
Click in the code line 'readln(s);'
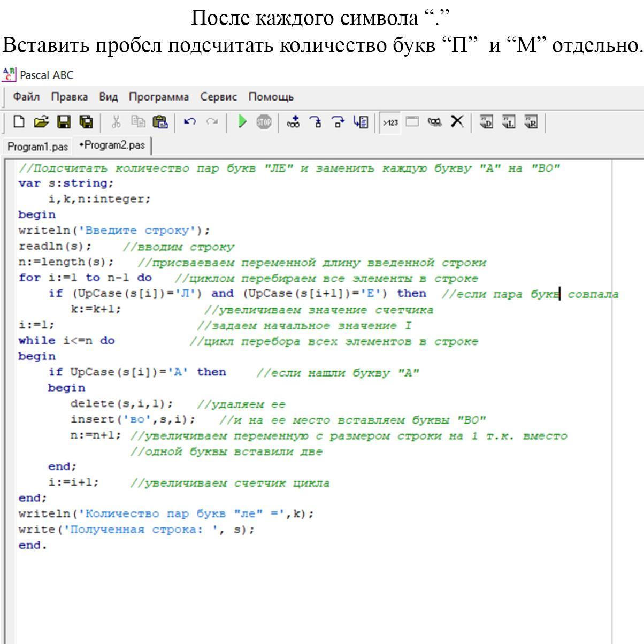pos(55,247)
